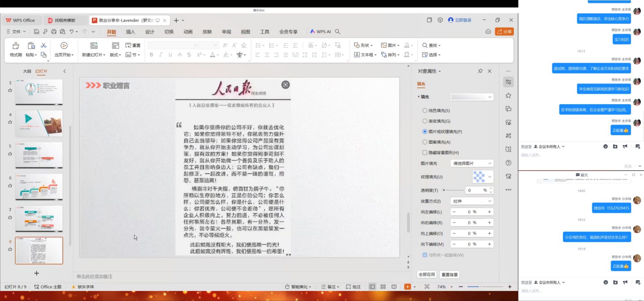Image resolution: width=644 pixels, height=301 pixels.
Task: Click the New Slide (新建幻灯片) icon
Action: coord(94,45)
